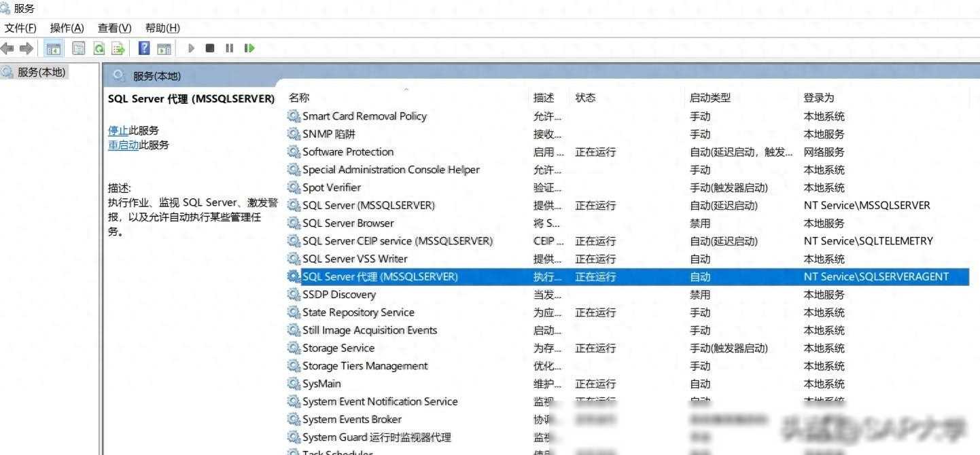Click NT Service\SQLSERVERAGENT logon cell

pos(876,276)
